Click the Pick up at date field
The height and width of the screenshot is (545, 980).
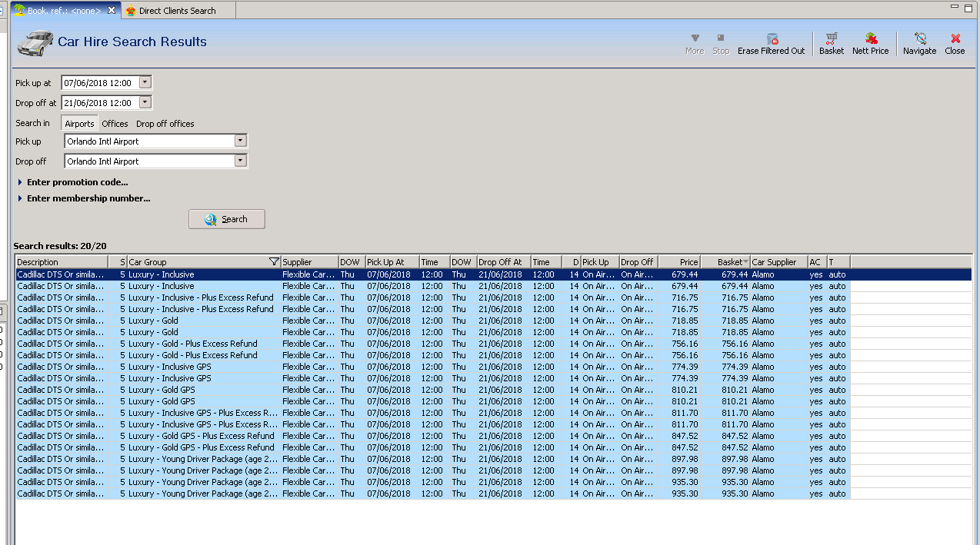[x=101, y=82]
